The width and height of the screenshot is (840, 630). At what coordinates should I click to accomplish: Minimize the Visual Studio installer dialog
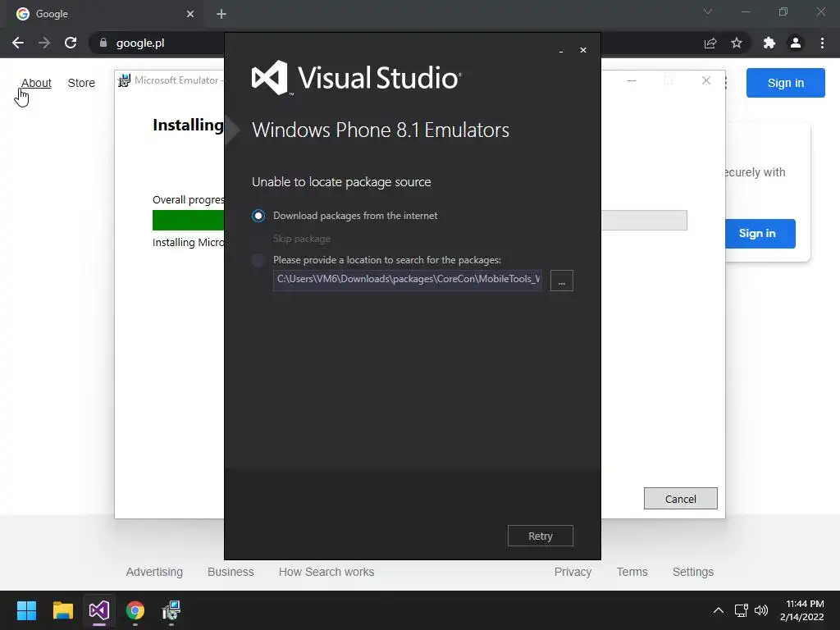(561, 50)
